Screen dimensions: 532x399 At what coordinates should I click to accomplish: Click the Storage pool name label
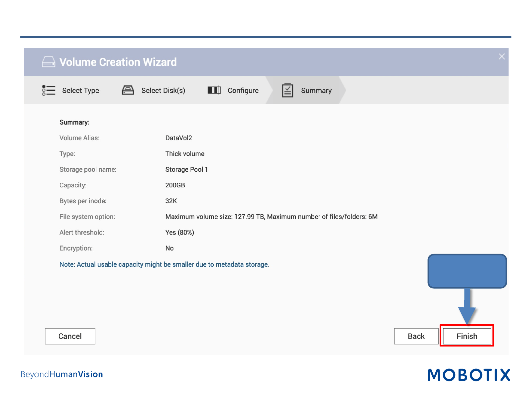(x=88, y=169)
